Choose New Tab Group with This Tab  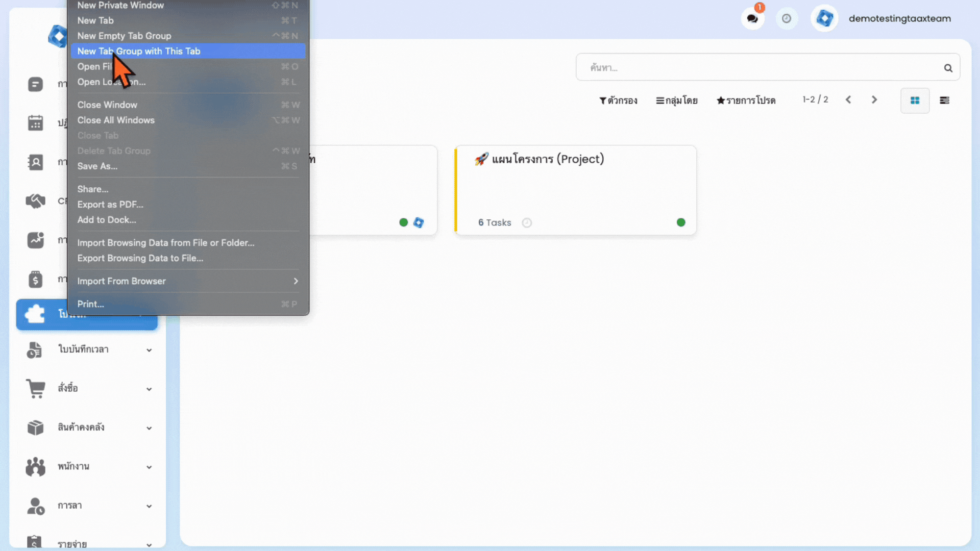(188, 51)
